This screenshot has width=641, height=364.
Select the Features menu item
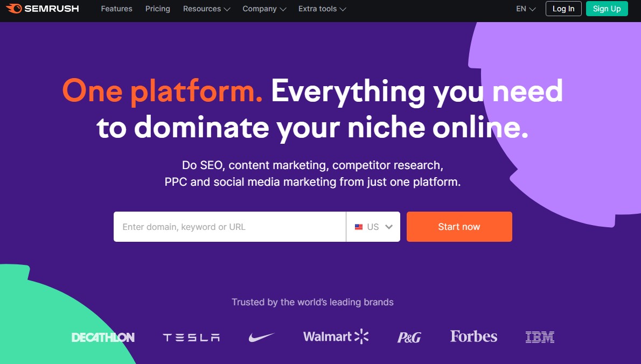tap(116, 9)
